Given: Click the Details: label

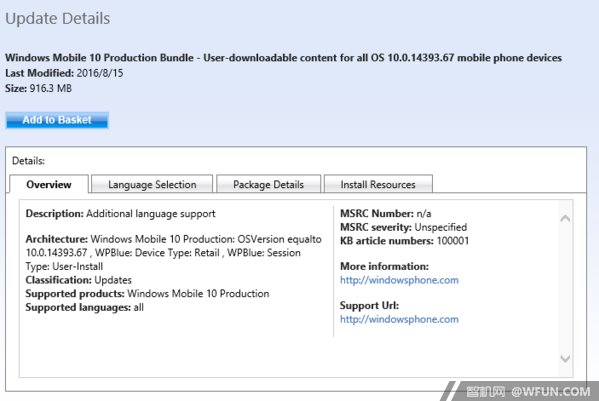Looking at the screenshot, I should [28, 161].
